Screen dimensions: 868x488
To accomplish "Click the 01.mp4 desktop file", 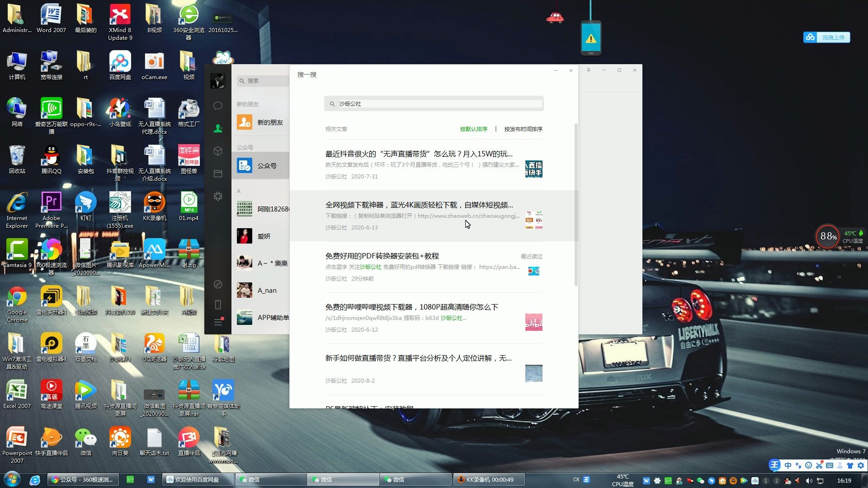I will tap(189, 207).
